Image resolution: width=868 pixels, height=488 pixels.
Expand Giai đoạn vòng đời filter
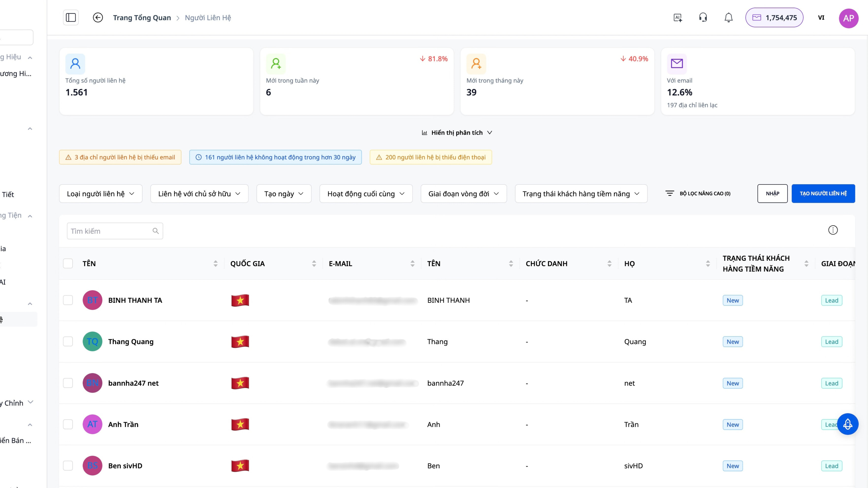[x=463, y=194]
